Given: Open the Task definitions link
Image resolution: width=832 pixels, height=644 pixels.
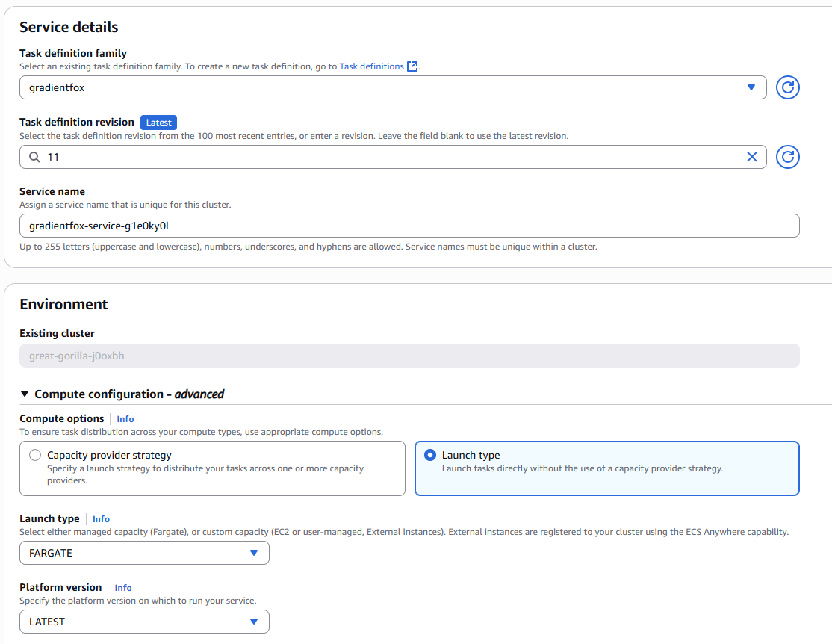Looking at the screenshot, I should coord(371,66).
